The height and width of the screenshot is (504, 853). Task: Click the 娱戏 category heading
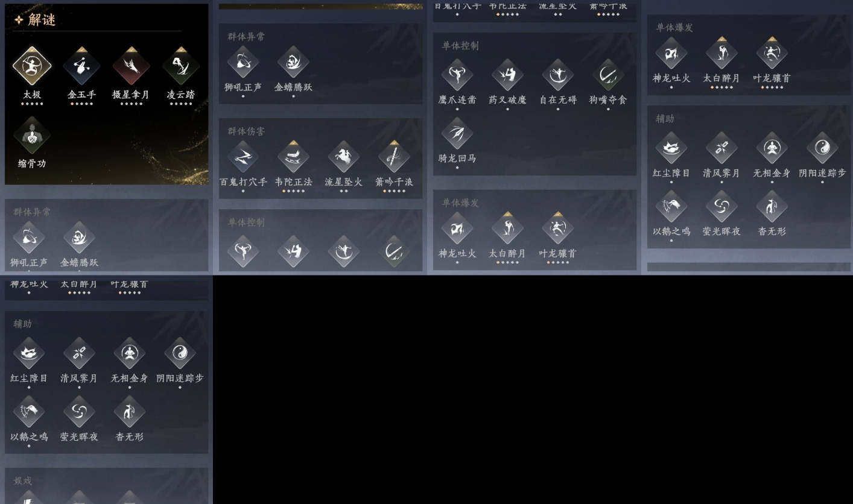point(23,480)
